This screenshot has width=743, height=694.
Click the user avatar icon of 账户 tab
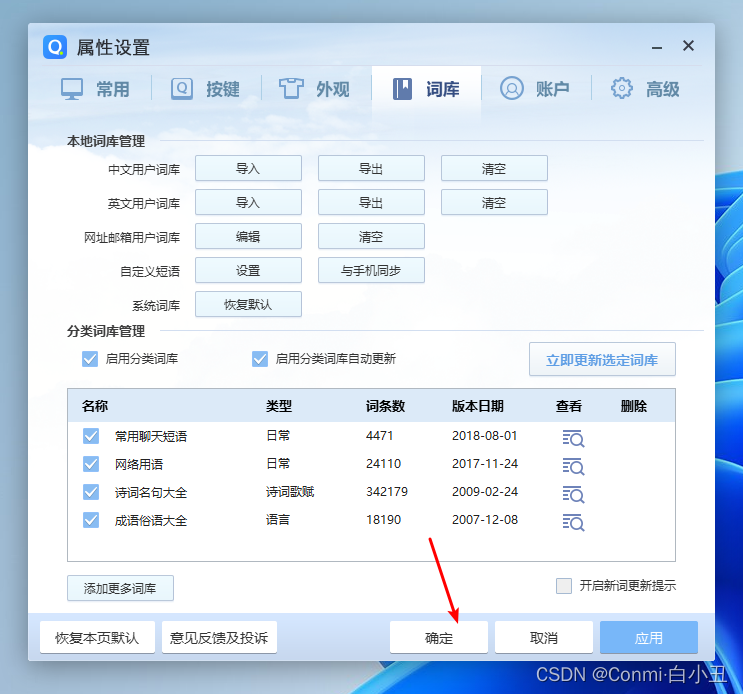(512, 88)
